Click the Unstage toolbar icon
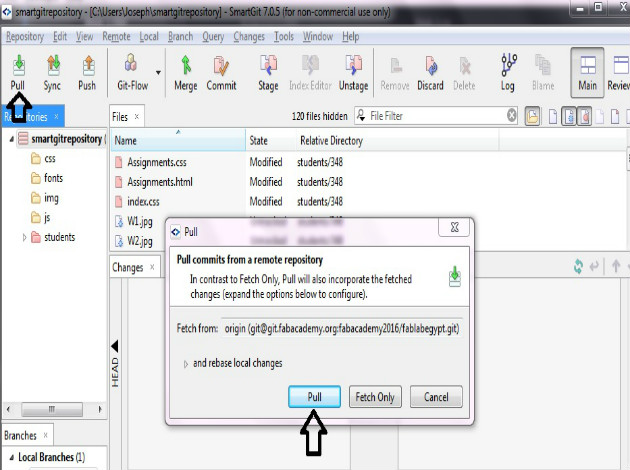 [x=354, y=72]
